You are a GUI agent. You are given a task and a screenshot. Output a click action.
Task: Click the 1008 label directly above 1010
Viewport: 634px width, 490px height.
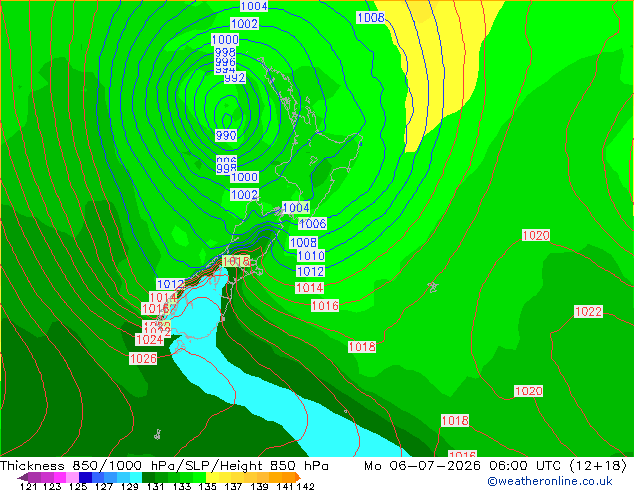[303, 242]
